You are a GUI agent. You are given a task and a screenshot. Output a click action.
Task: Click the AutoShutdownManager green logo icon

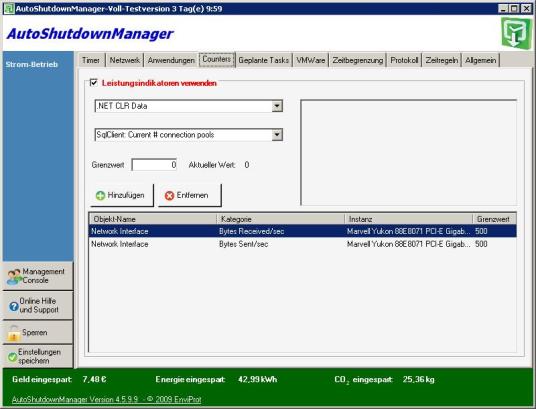[x=517, y=34]
